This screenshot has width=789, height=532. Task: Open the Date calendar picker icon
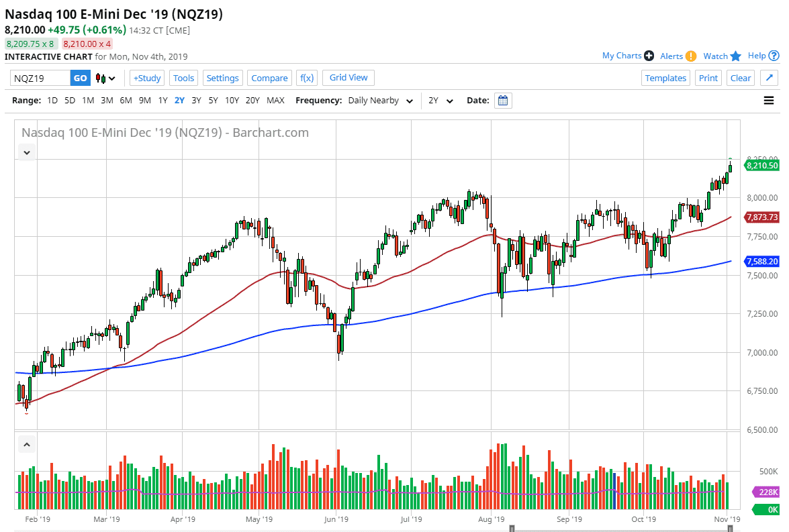click(503, 100)
